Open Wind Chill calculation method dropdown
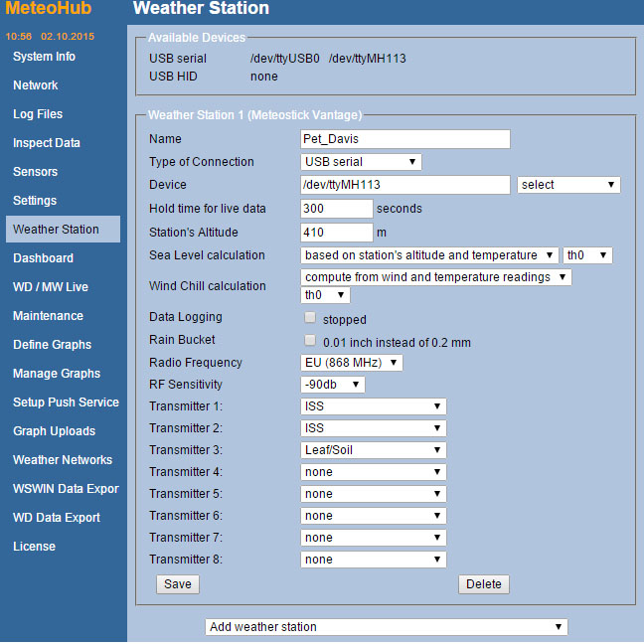Screen dimensions: 644x644 [x=435, y=277]
